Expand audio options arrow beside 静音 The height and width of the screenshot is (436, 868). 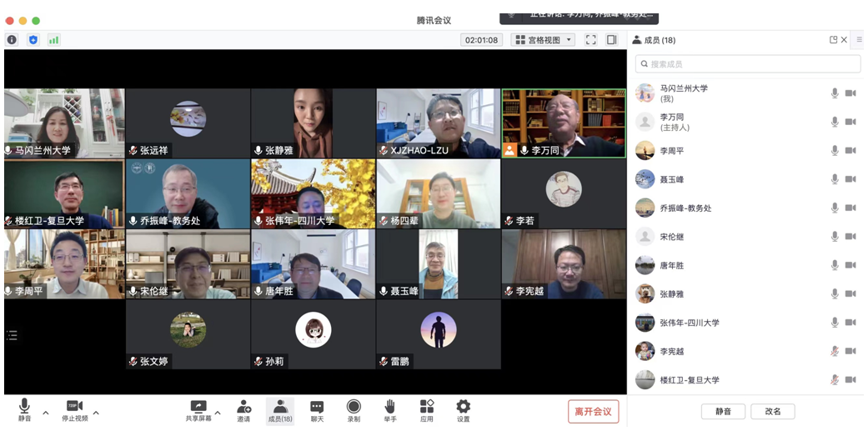pos(46,413)
